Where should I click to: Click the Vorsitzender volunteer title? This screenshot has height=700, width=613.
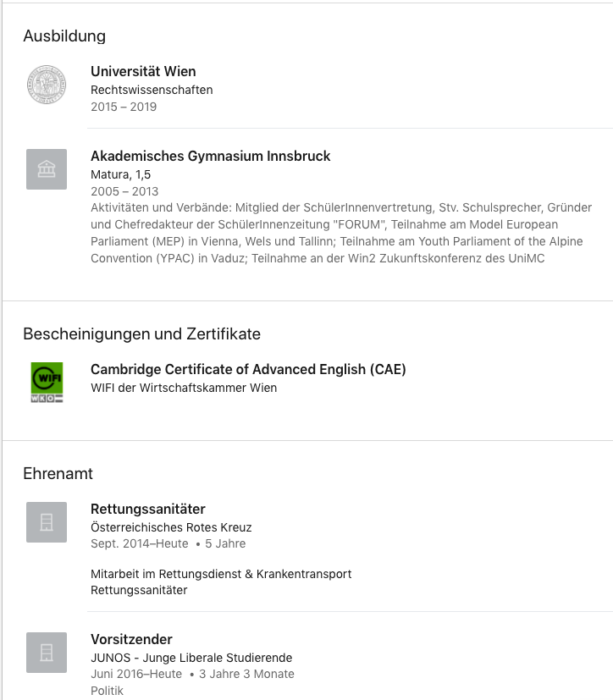pos(131,640)
